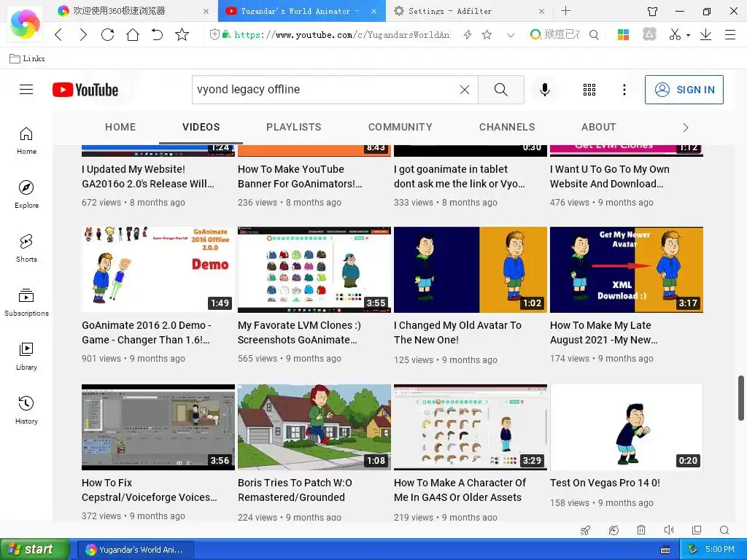Click the search magnifier button
Screen dimensions: 747x560
(x=500, y=90)
